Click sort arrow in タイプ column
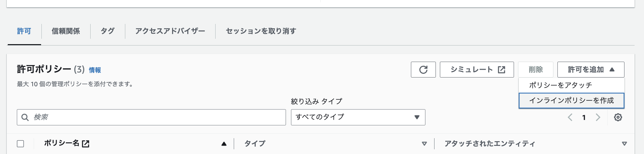This screenshot has width=644, height=154. 424,144
